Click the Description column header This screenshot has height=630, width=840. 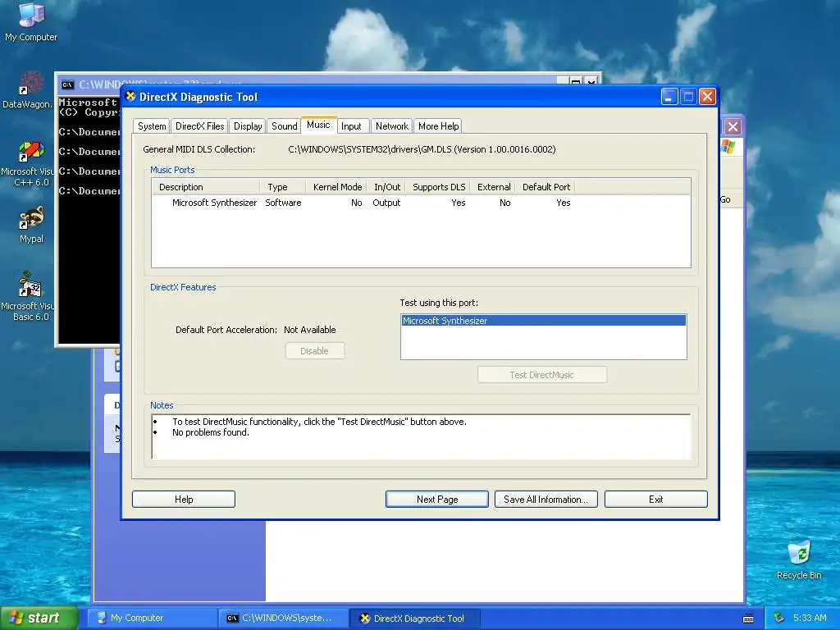(x=206, y=187)
